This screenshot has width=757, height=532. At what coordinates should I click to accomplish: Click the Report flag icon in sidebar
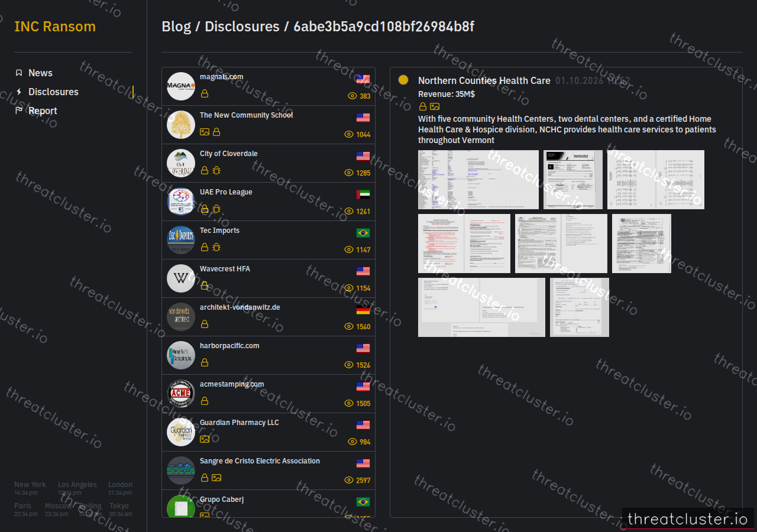pyautogui.click(x=19, y=111)
